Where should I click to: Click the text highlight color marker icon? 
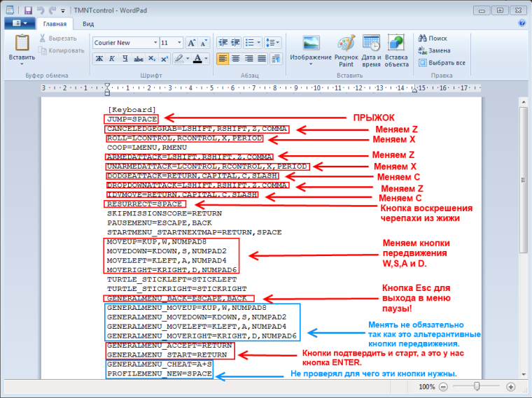click(178, 59)
